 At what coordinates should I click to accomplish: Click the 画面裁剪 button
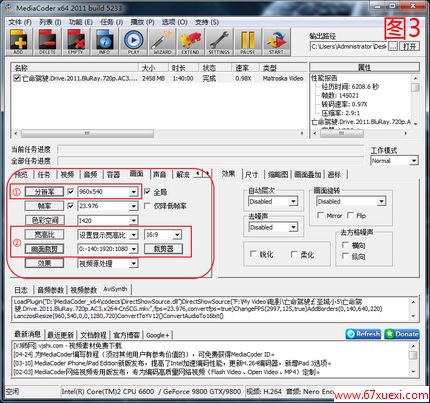pyautogui.click(x=44, y=249)
